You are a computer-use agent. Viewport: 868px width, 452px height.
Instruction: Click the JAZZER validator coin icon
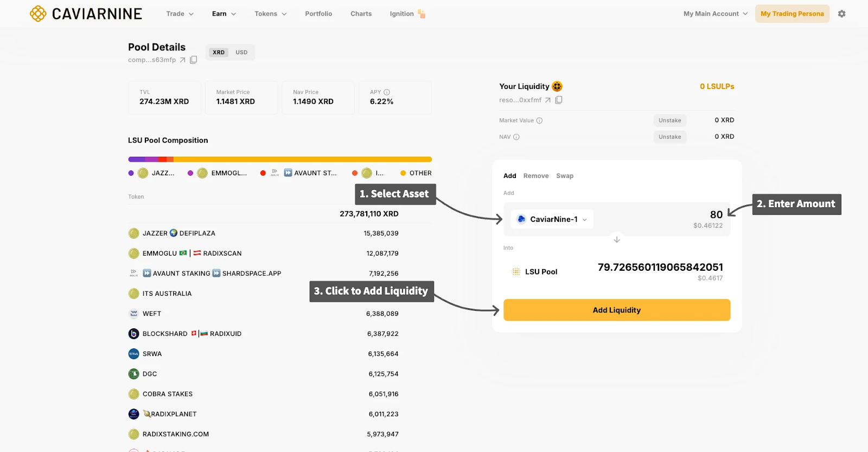134,233
